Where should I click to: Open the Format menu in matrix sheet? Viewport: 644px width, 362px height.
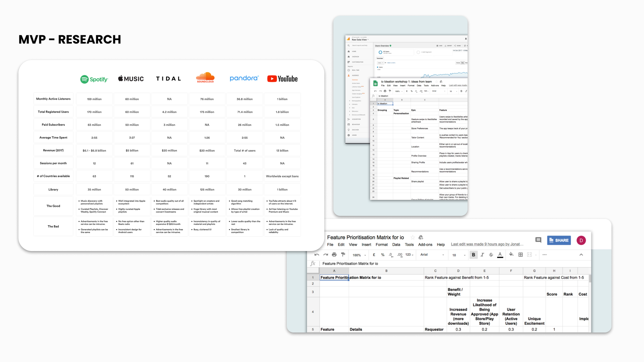381,245
